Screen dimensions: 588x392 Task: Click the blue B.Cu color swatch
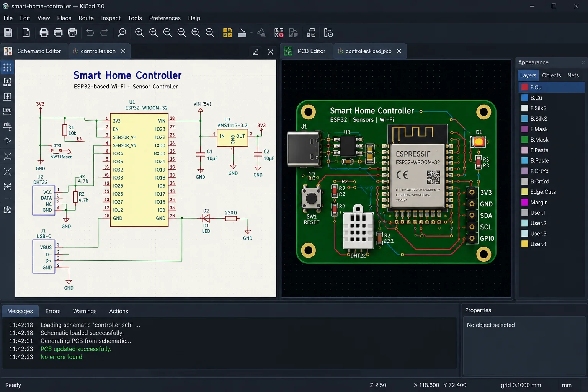point(525,98)
